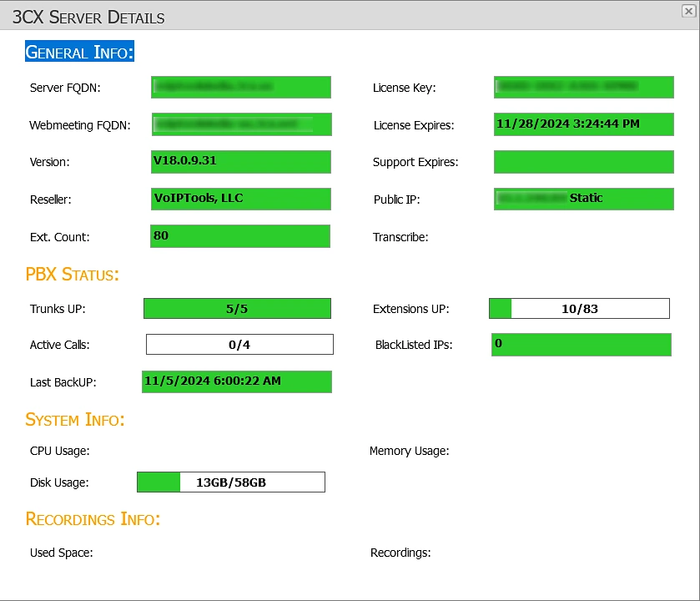Click the Support Expires label

point(415,162)
